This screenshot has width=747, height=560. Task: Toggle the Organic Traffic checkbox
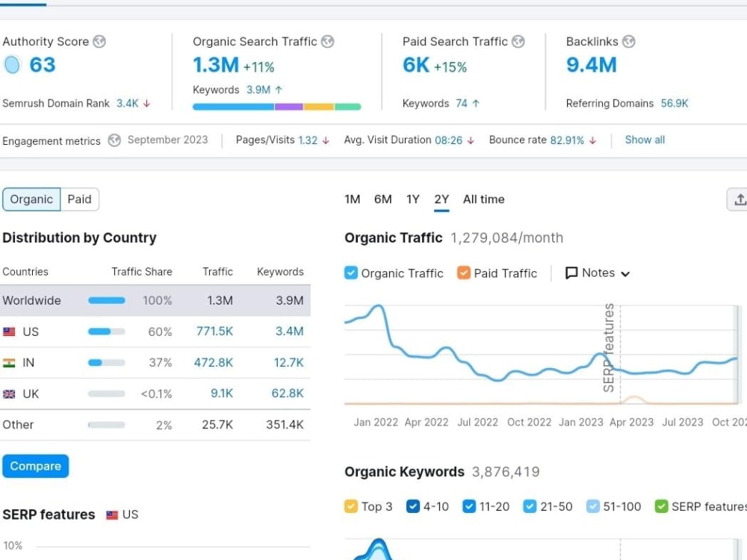351,273
